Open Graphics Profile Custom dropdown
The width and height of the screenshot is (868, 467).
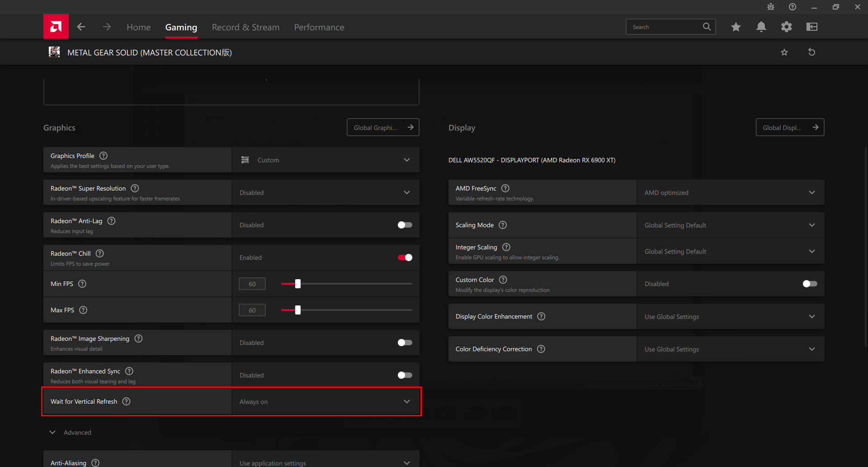coord(325,160)
